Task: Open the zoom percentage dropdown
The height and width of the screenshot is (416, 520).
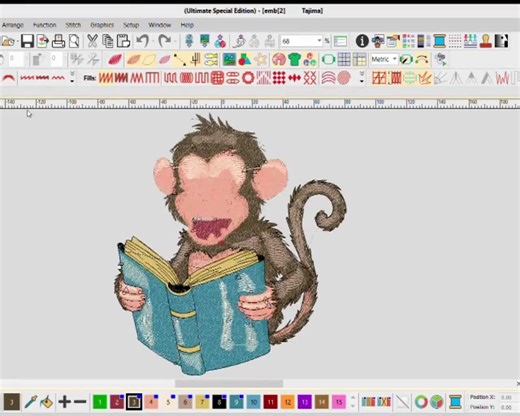Action: tap(319, 41)
